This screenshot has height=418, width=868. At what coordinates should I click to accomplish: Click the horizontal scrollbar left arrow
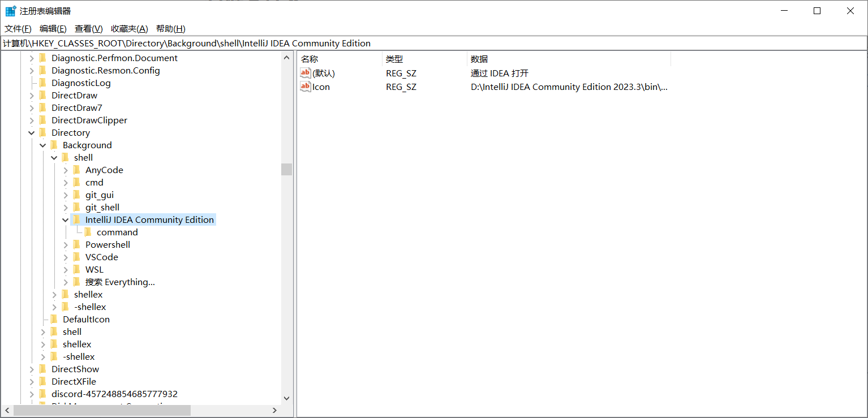[x=7, y=411]
